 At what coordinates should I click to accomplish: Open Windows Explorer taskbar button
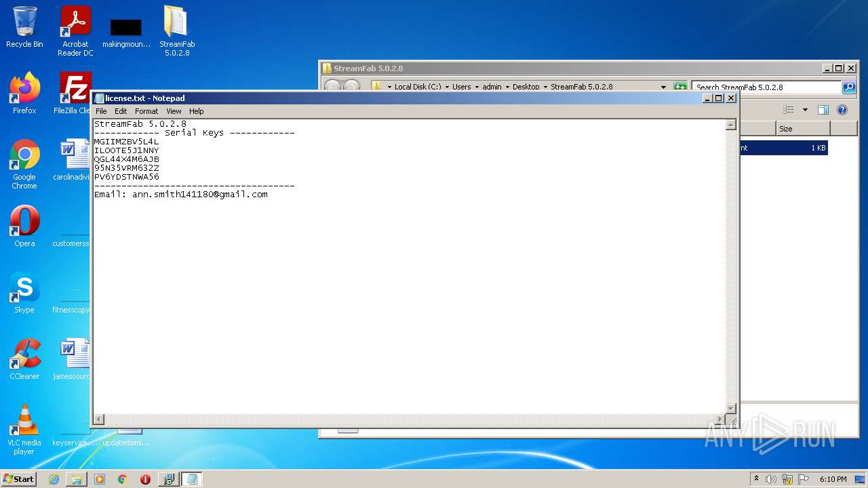point(77,479)
